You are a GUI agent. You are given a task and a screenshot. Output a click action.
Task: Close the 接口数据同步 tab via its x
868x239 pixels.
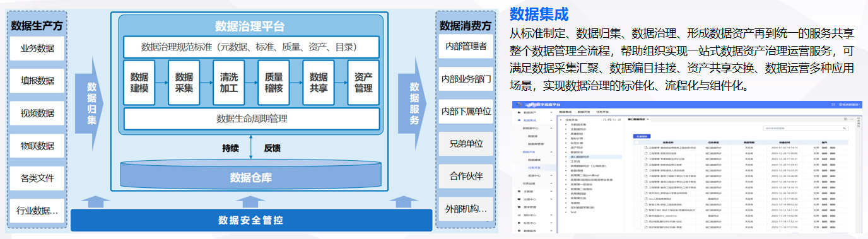pos(648,119)
